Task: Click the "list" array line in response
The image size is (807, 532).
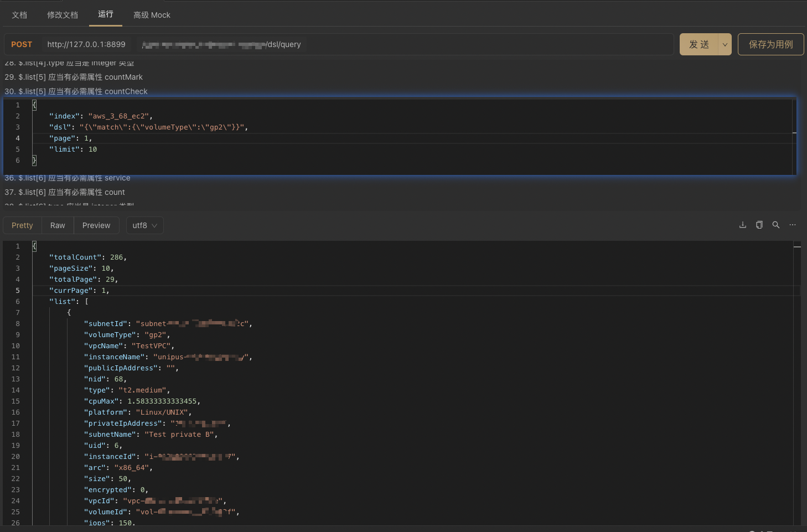Action: pyautogui.click(x=69, y=302)
